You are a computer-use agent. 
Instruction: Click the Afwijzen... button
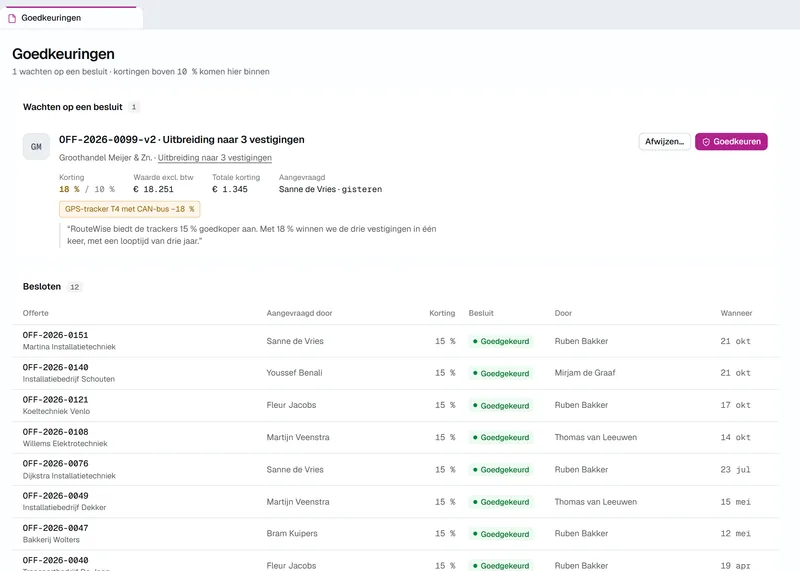click(x=664, y=141)
